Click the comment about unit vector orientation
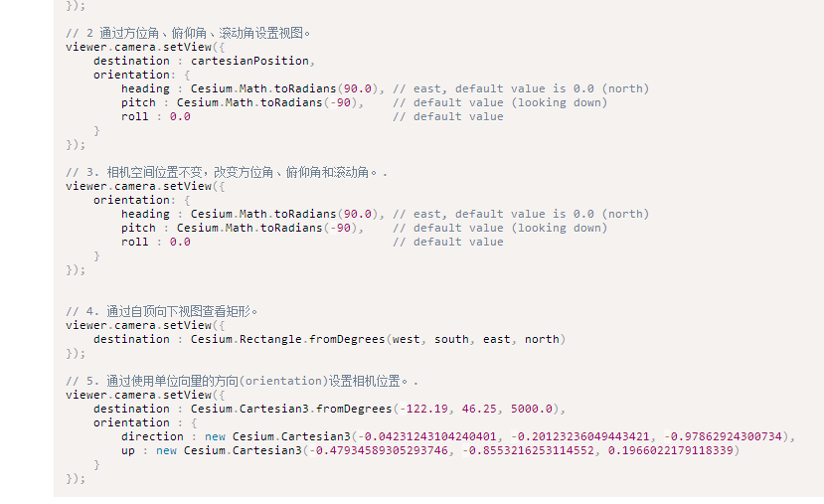The image size is (824, 504). click(243, 381)
